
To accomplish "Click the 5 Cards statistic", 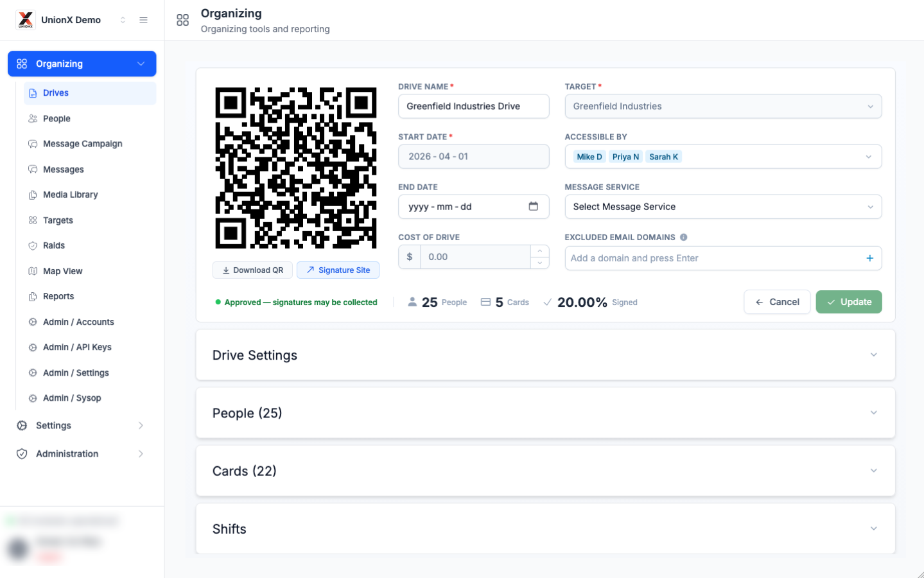I will pos(505,302).
